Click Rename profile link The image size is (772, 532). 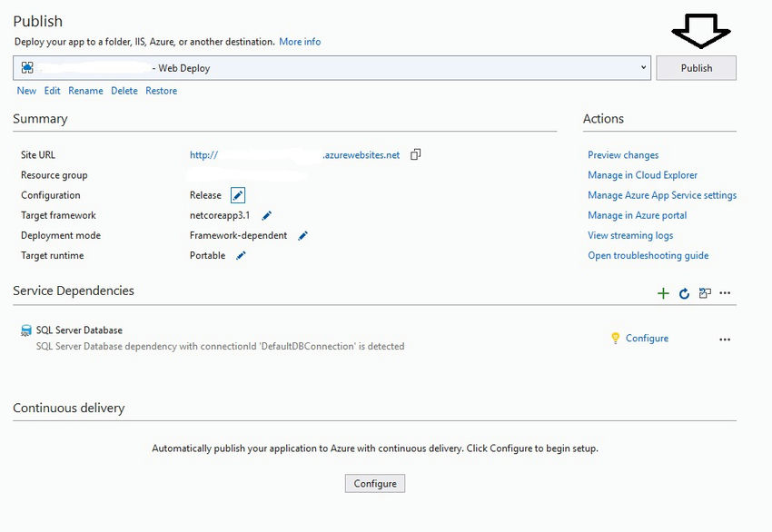(x=85, y=91)
